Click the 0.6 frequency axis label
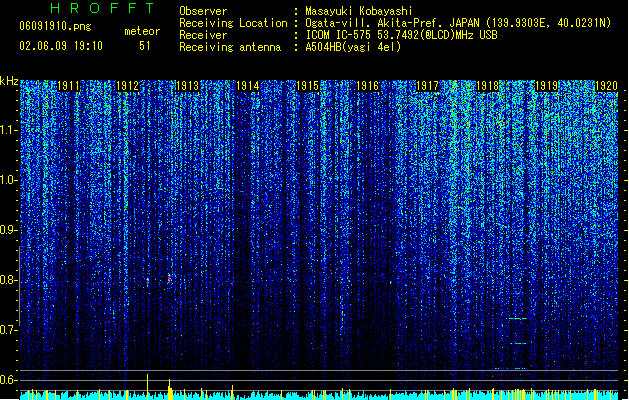The image size is (629, 400). click(8, 380)
